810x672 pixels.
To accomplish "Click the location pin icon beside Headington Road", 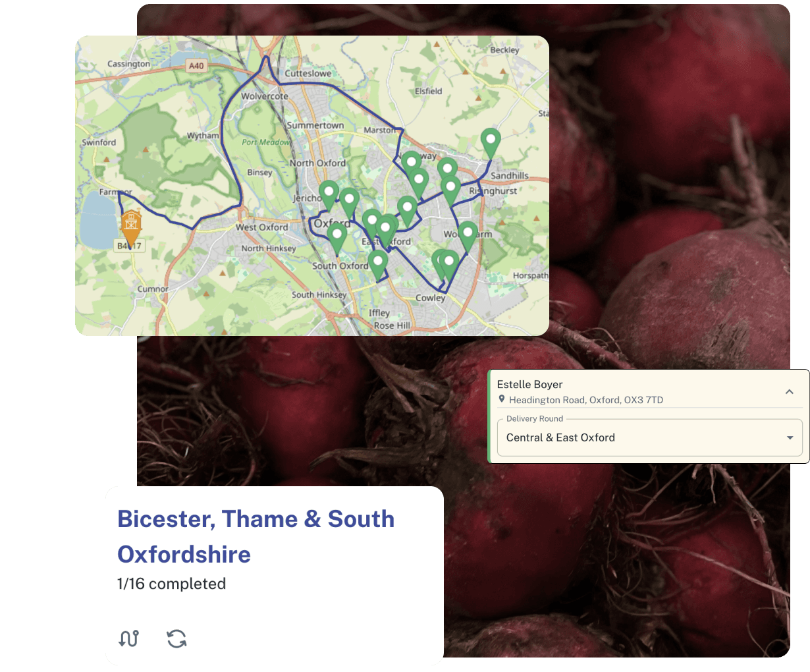I will [502, 399].
